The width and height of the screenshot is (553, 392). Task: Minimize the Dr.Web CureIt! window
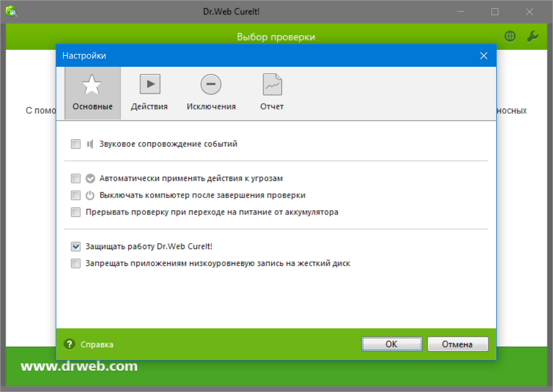coord(461,12)
